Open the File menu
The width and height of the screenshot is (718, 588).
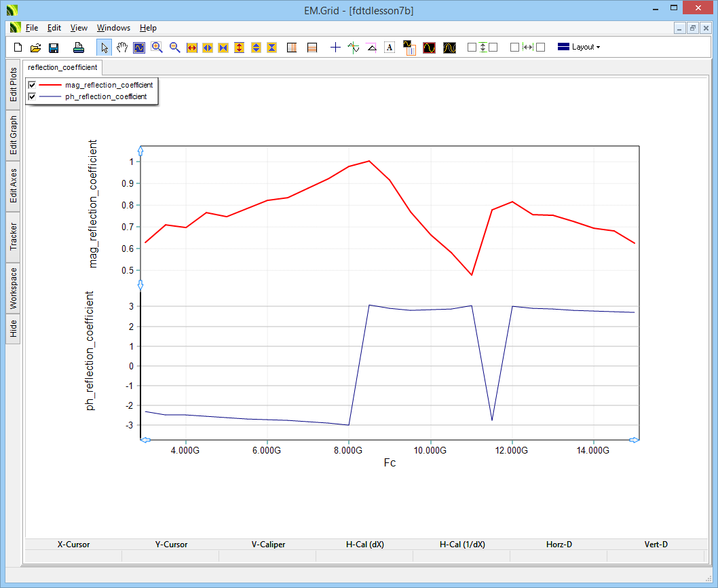(x=32, y=28)
